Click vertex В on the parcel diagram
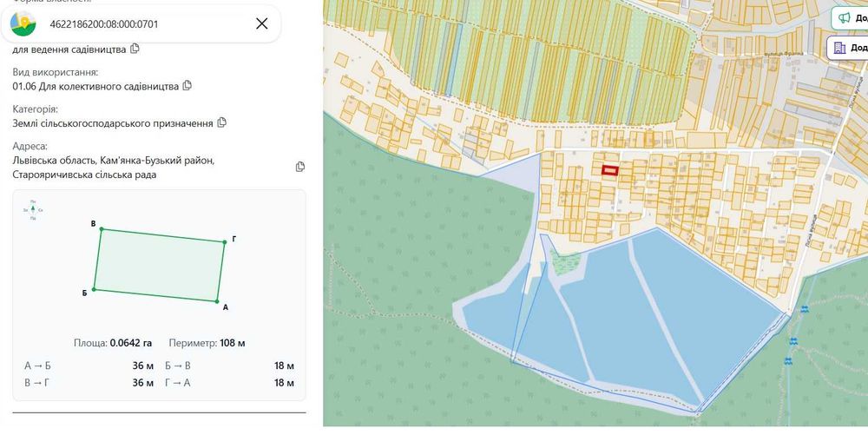This screenshot has width=868, height=435. click(101, 228)
